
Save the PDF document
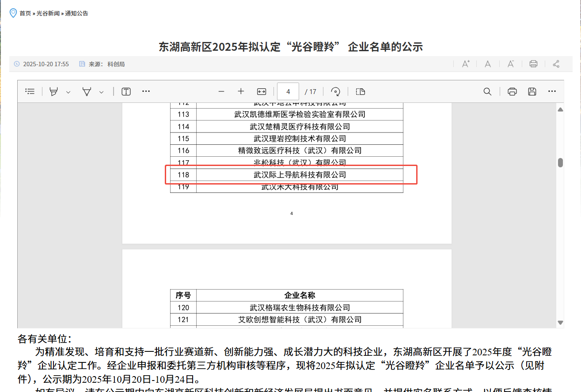(x=532, y=91)
